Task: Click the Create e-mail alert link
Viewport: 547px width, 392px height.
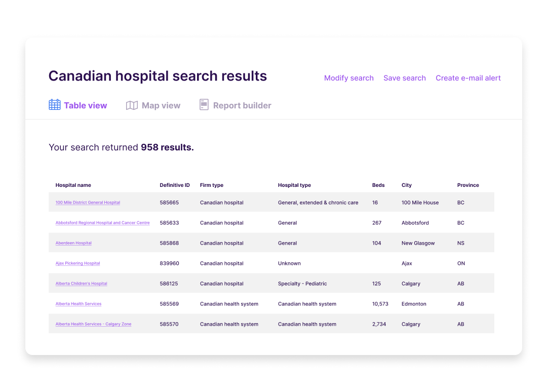Action: pos(468,78)
